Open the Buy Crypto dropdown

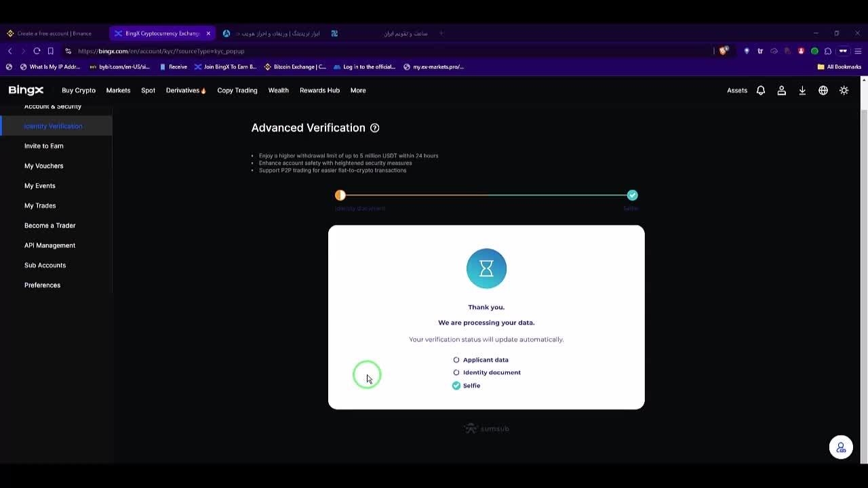(x=79, y=91)
